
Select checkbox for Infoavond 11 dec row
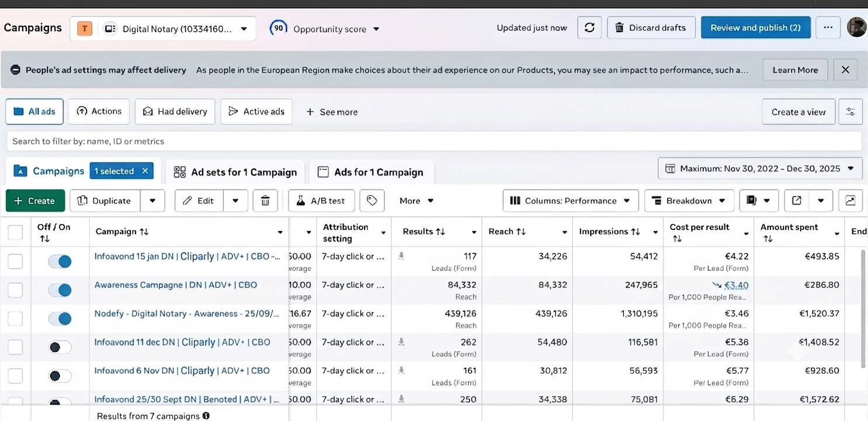click(x=15, y=347)
